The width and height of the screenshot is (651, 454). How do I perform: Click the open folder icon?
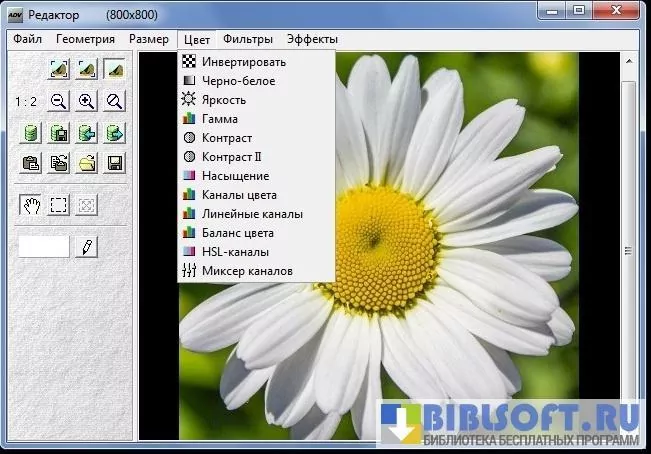[x=87, y=163]
